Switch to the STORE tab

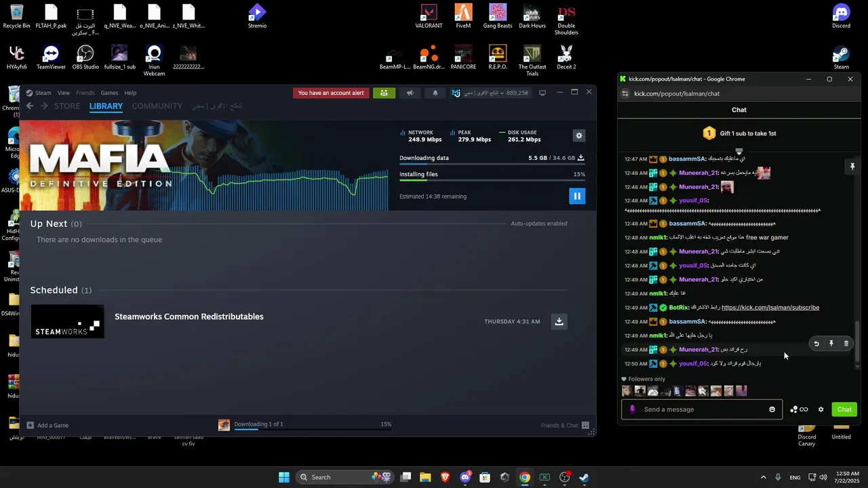tap(67, 106)
